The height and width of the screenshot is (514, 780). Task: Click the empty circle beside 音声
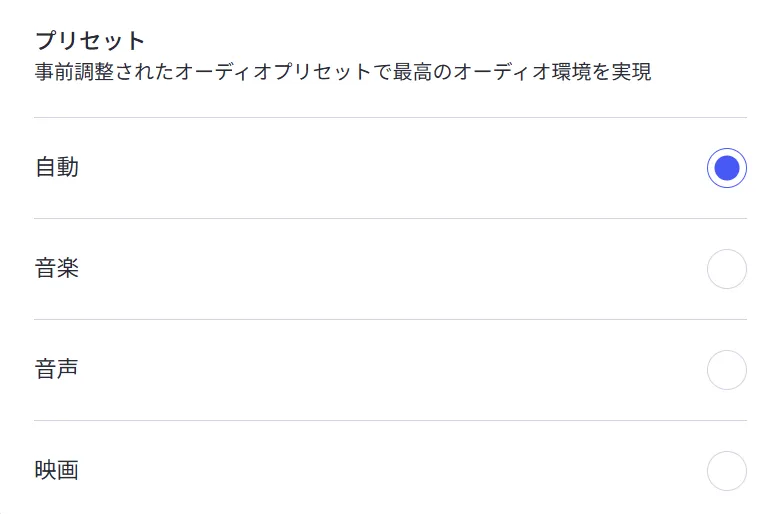[x=726, y=370]
